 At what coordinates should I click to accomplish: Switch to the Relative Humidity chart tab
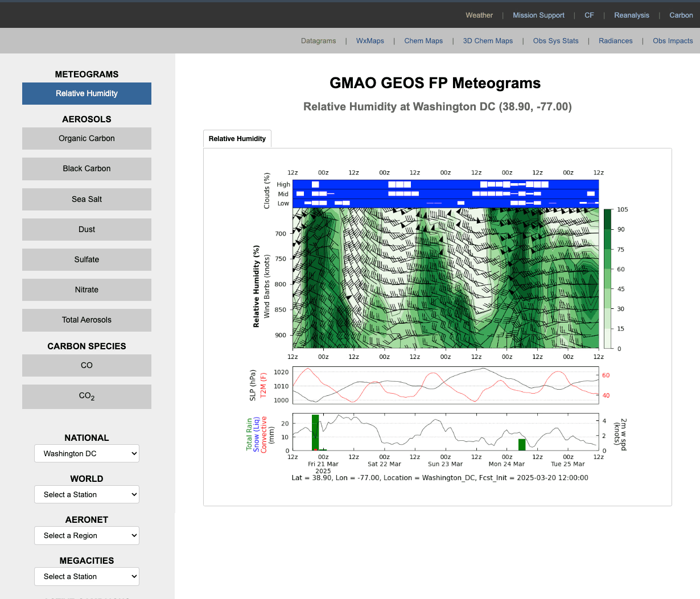coord(237,139)
